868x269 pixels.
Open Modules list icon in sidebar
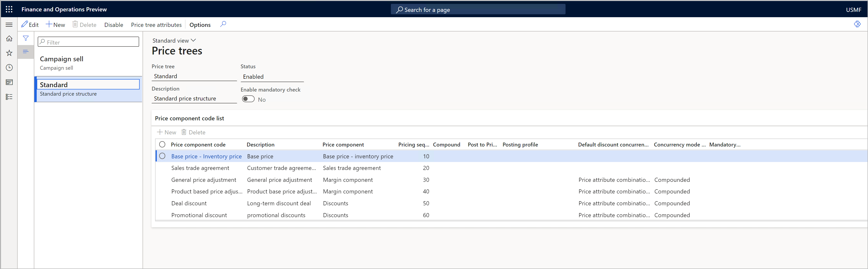[9, 97]
